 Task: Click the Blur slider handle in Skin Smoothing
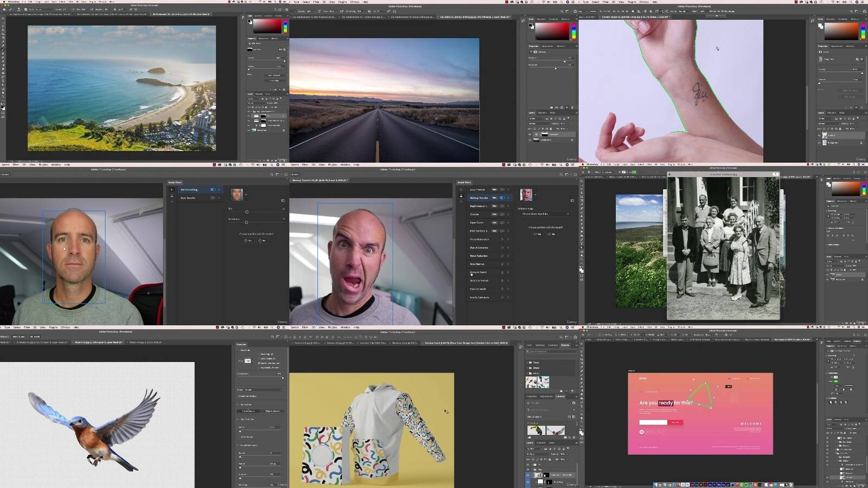point(247,212)
